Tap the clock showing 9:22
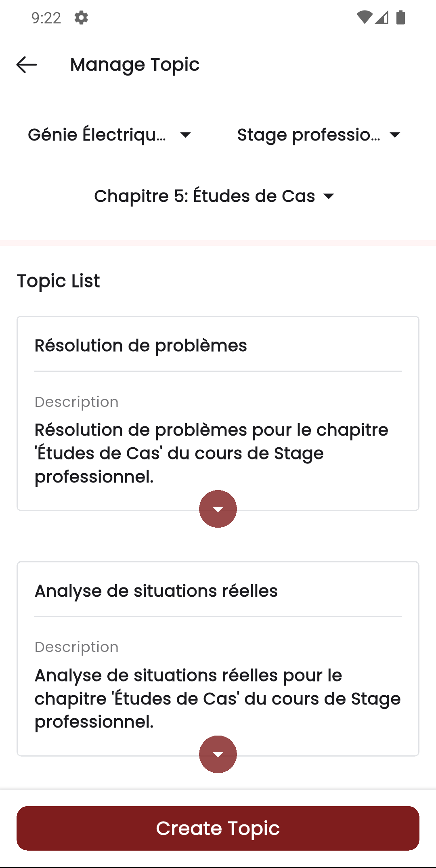The width and height of the screenshot is (436, 868). pos(46,18)
